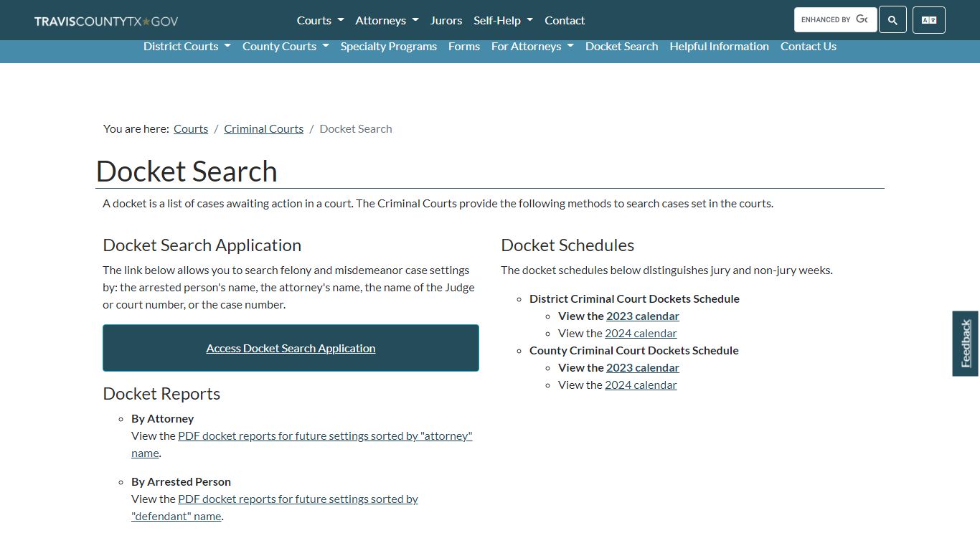980x551 pixels.
Task: Open the Feedback side tab
Action: (x=966, y=344)
